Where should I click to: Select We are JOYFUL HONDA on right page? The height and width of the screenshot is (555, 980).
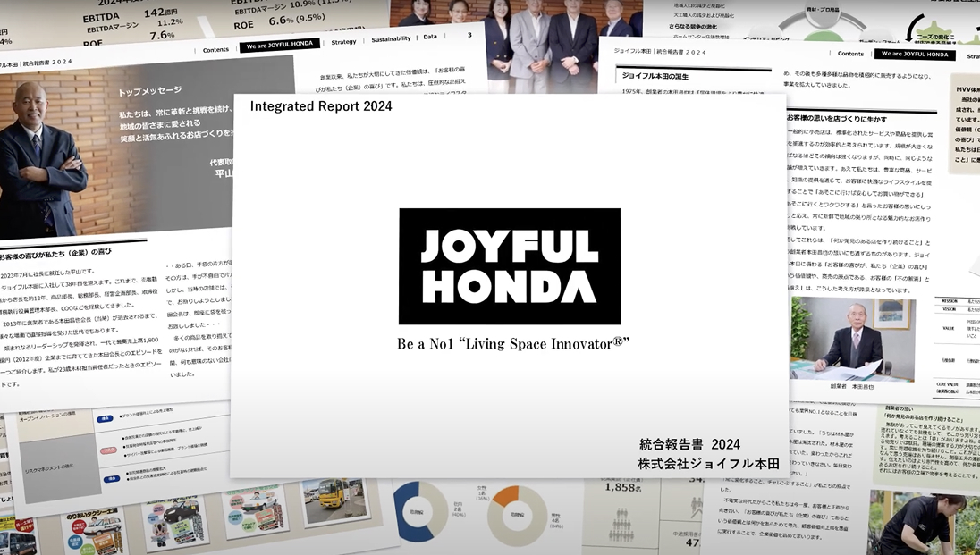tap(915, 55)
